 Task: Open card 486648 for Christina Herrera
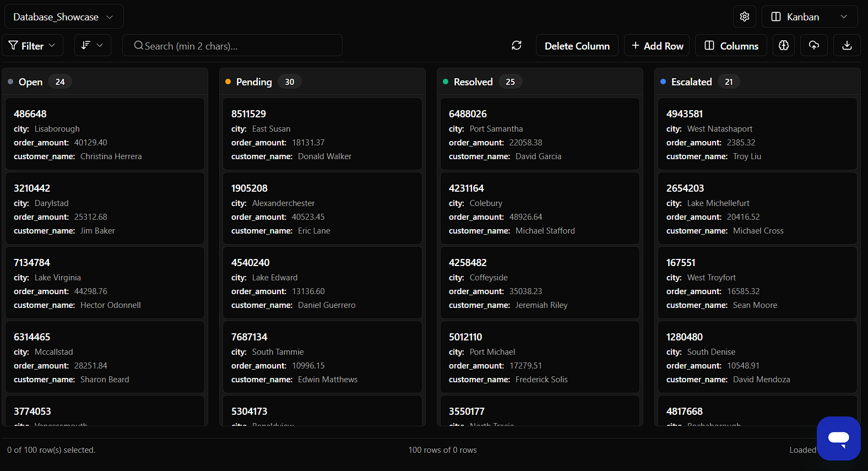pyautogui.click(x=105, y=134)
